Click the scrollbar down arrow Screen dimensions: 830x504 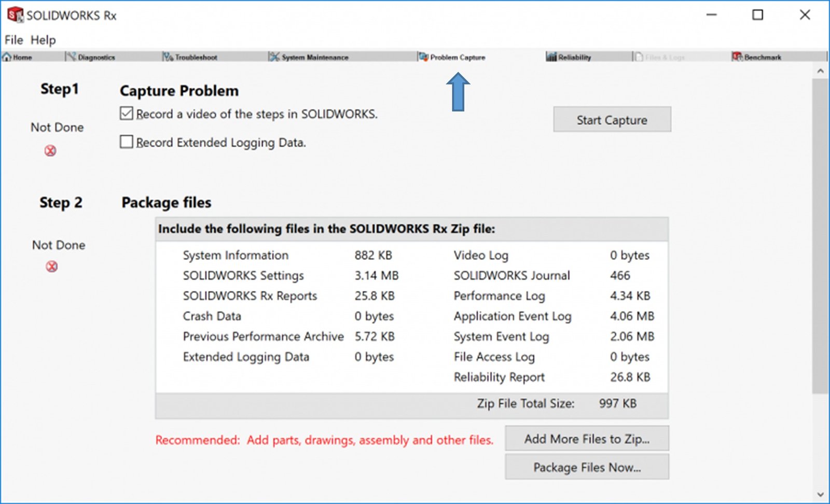pyautogui.click(x=820, y=494)
